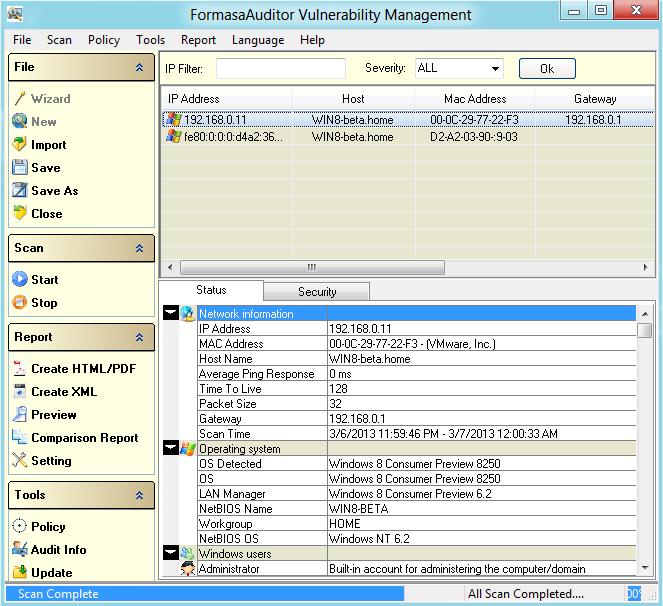Click the status pane scroll down arrow
The image size is (663, 606).
tap(645, 568)
